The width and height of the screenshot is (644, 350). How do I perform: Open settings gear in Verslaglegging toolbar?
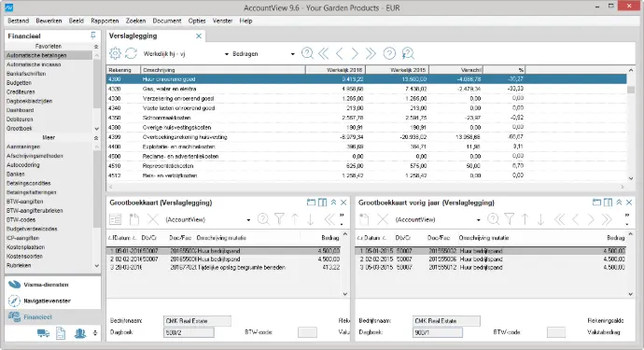pos(116,53)
